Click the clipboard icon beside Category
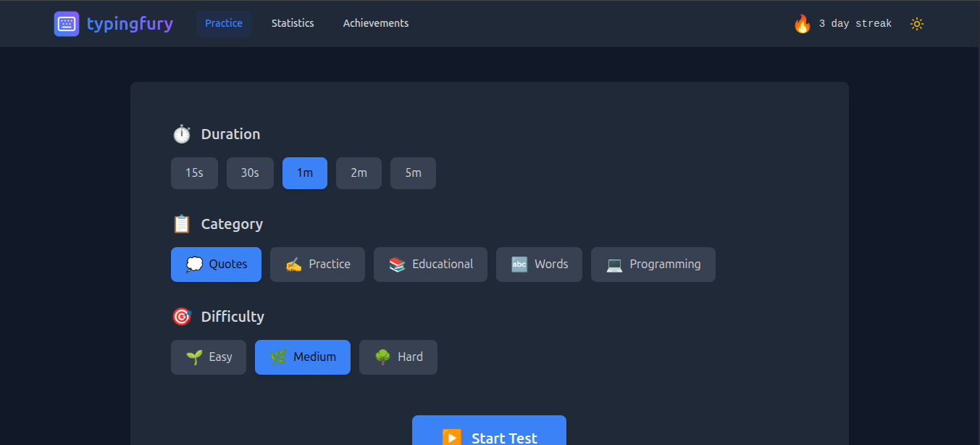Image resolution: width=980 pixels, height=445 pixels. pyautogui.click(x=181, y=224)
